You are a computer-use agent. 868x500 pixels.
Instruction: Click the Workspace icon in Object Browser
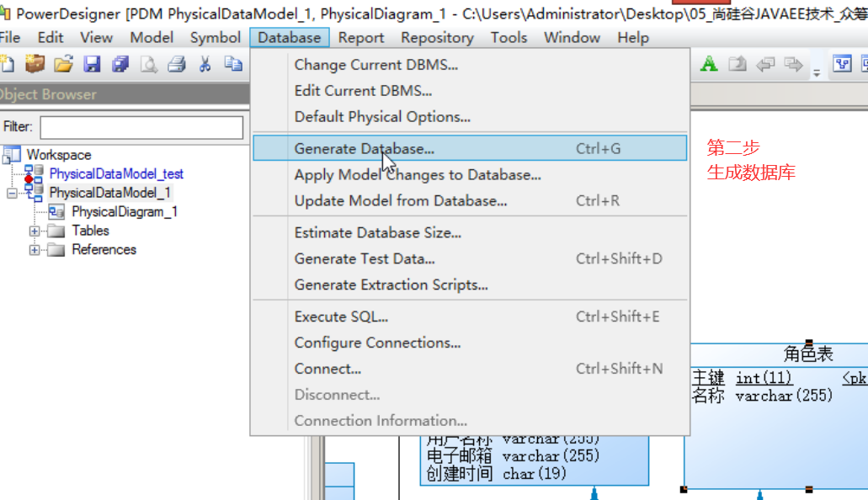[x=12, y=155]
